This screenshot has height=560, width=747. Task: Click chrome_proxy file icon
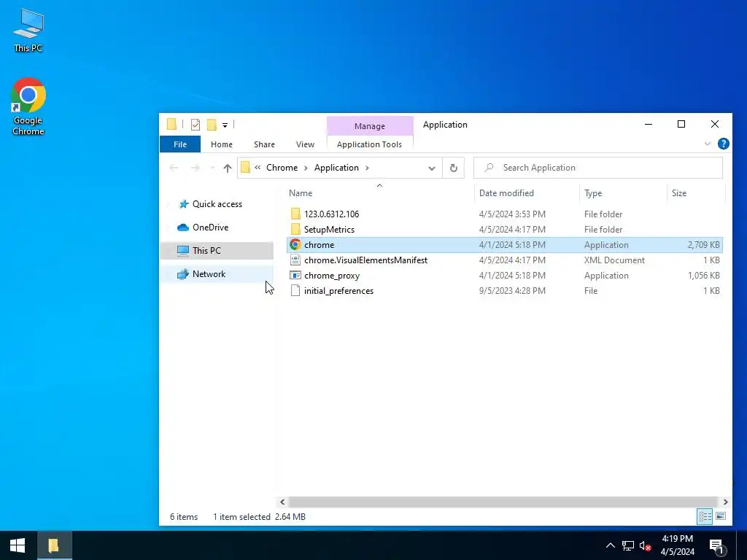click(x=295, y=275)
